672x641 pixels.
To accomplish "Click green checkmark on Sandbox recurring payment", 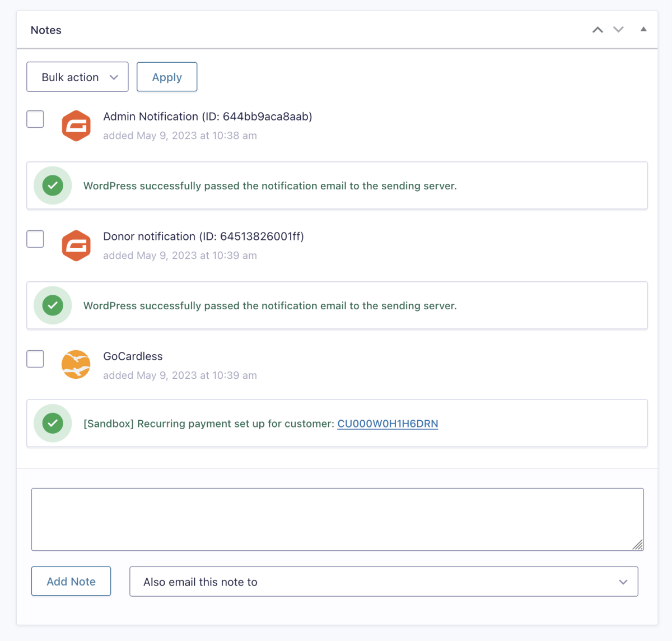I will pos(53,423).
